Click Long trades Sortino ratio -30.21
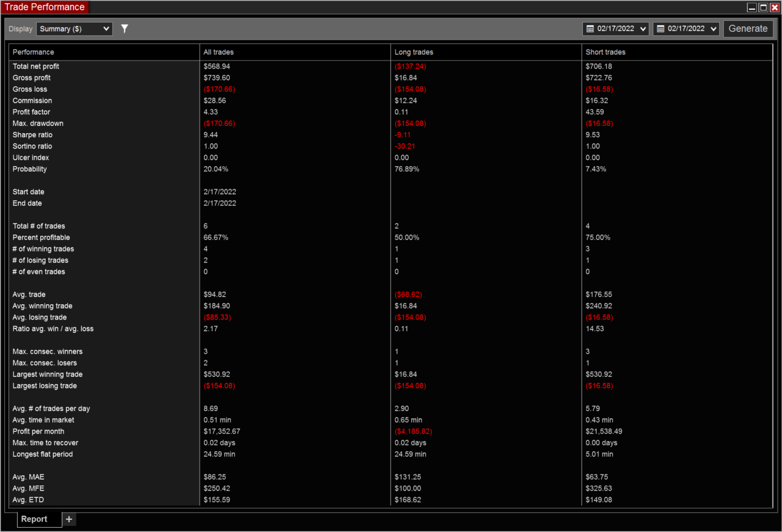Screen dimensions: 782x532 pyautogui.click(x=404, y=146)
